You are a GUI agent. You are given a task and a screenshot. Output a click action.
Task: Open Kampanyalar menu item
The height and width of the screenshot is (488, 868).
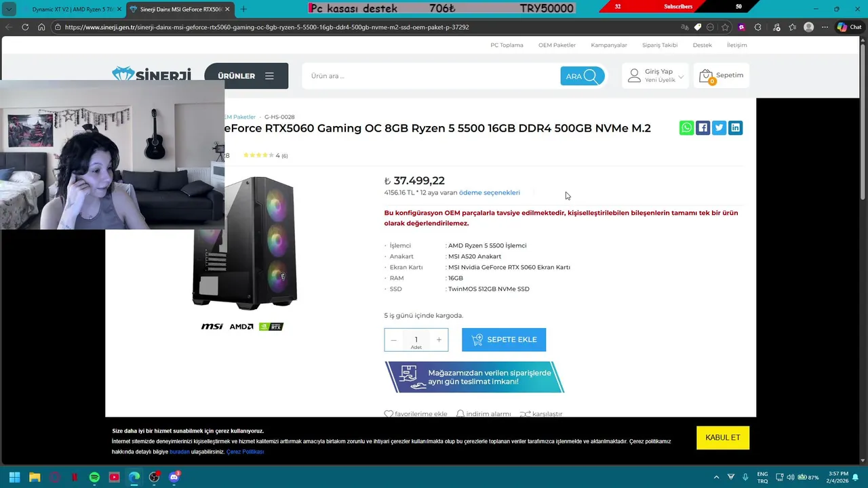(609, 45)
